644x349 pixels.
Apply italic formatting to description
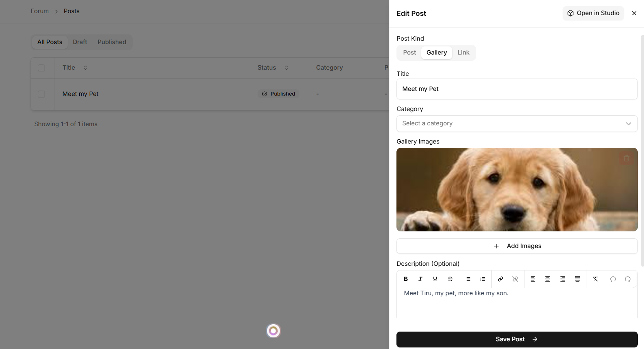click(x=420, y=279)
